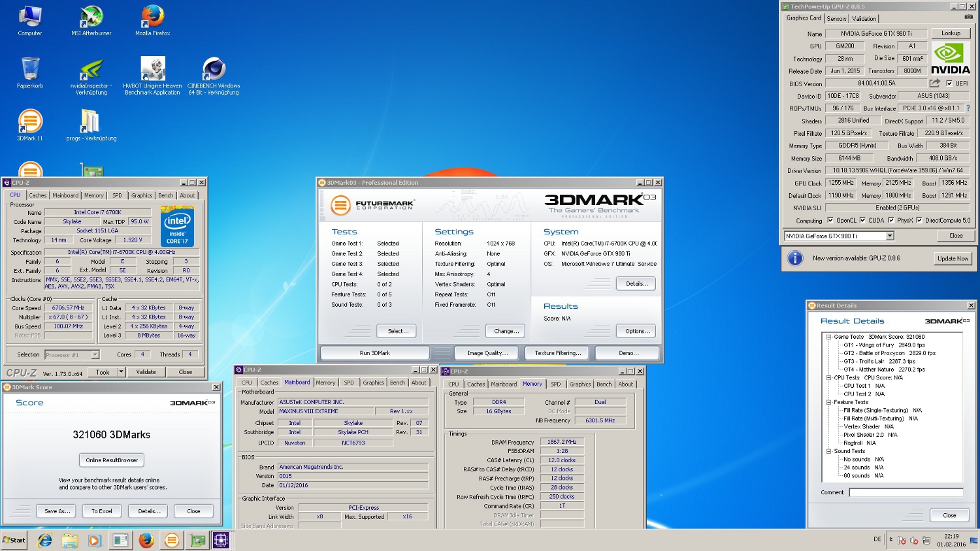This screenshot has width=980, height=551.
Task: Click the Lookup button in GPU-Z
Action: [x=951, y=33]
